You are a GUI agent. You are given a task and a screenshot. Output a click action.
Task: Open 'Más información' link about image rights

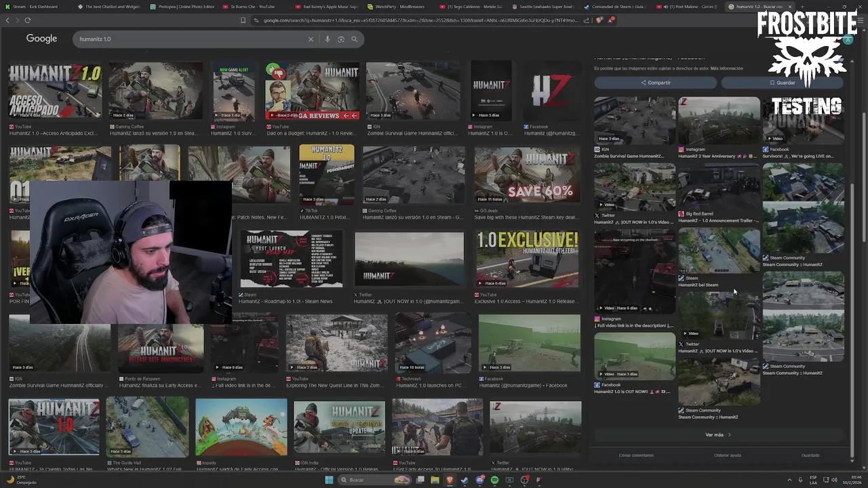tap(726, 68)
